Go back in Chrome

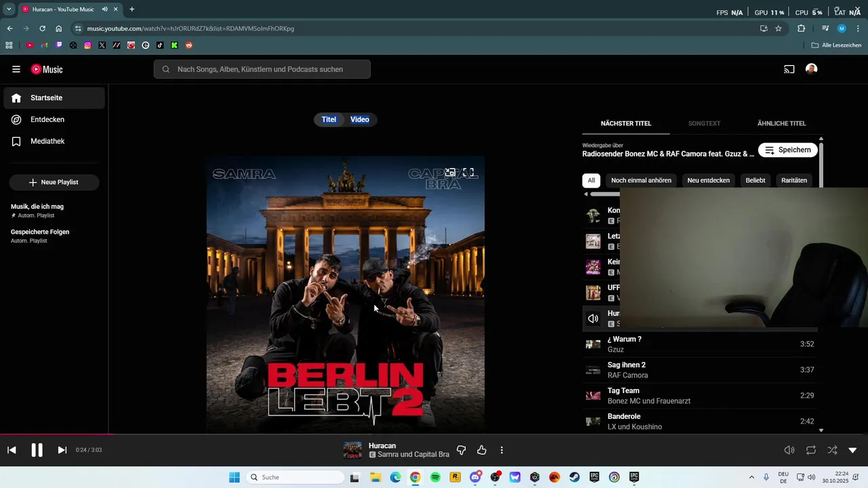[9, 28]
